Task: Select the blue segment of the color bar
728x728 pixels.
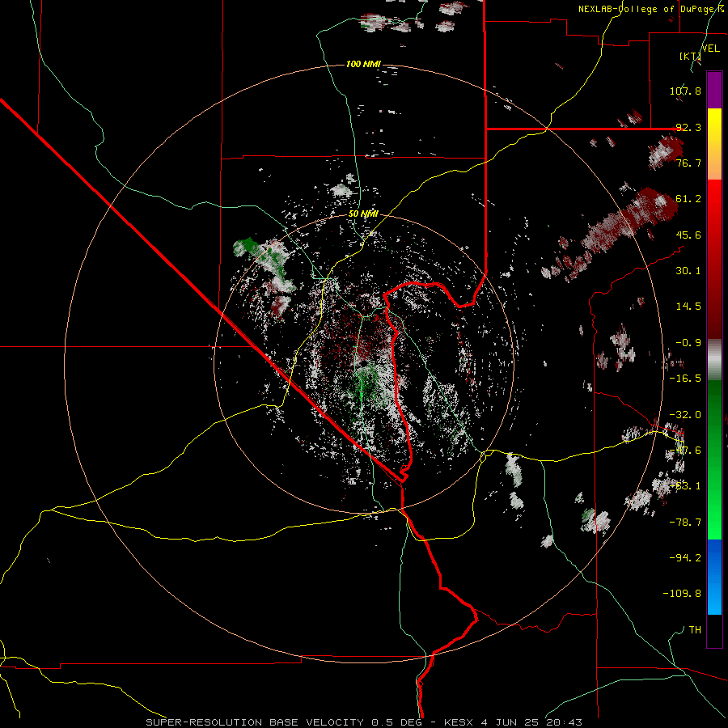Action: tap(714, 577)
